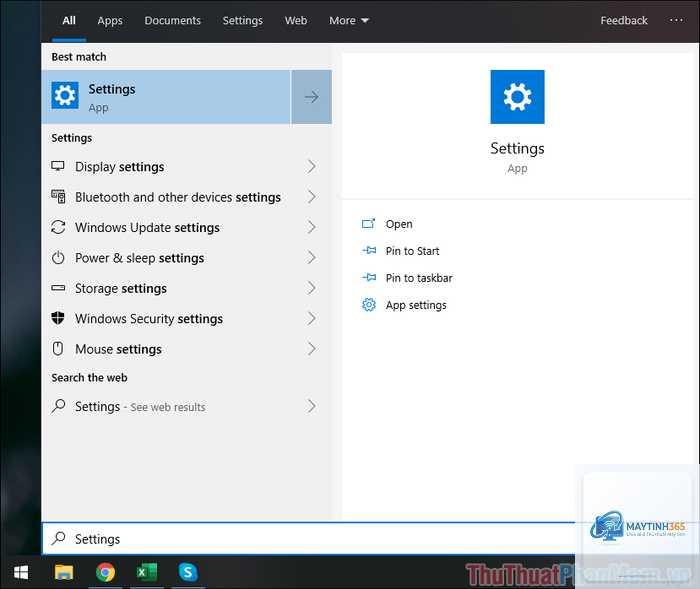Click the web search magnifier icon
The height and width of the screenshot is (589, 700).
click(x=58, y=406)
